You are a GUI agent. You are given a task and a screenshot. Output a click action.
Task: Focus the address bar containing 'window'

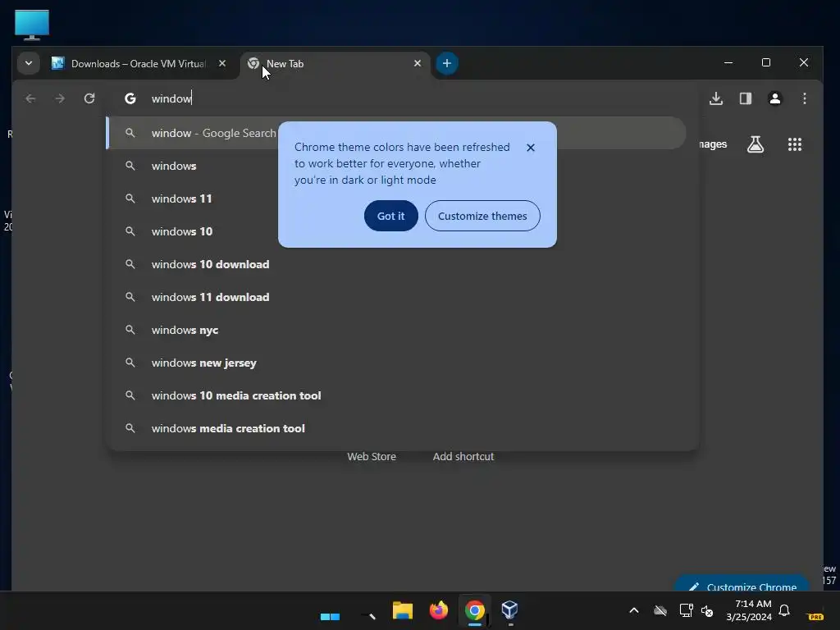(x=402, y=98)
